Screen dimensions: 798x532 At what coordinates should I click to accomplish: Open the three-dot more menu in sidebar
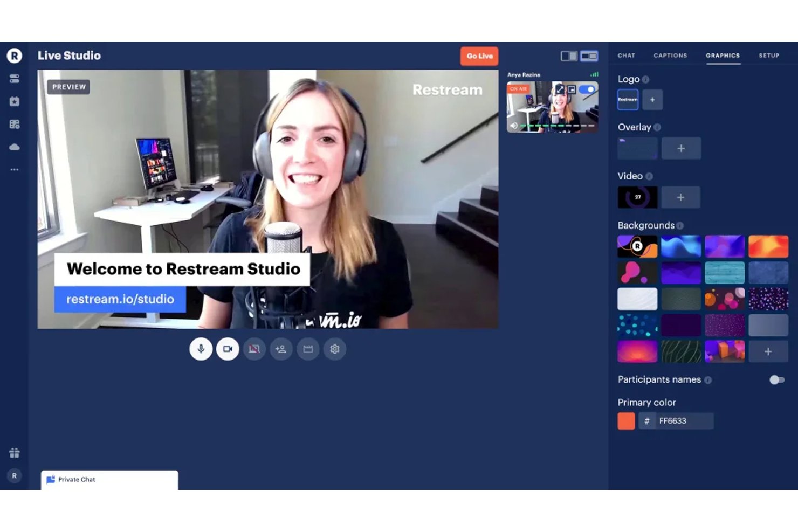[x=15, y=170]
